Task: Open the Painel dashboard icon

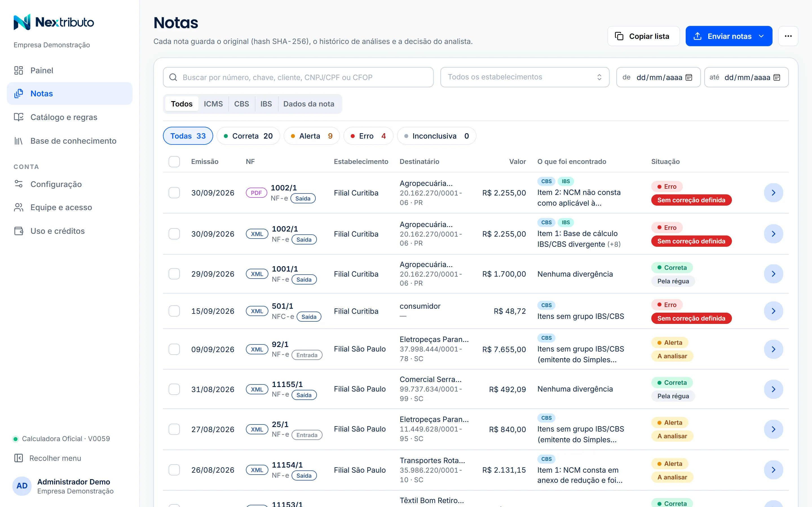Action: tap(18, 70)
